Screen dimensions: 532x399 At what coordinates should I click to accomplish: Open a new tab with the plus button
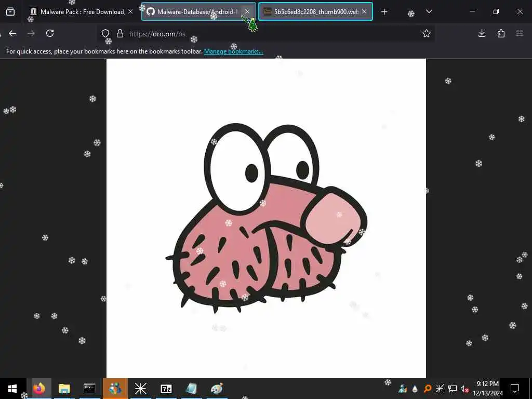384,12
